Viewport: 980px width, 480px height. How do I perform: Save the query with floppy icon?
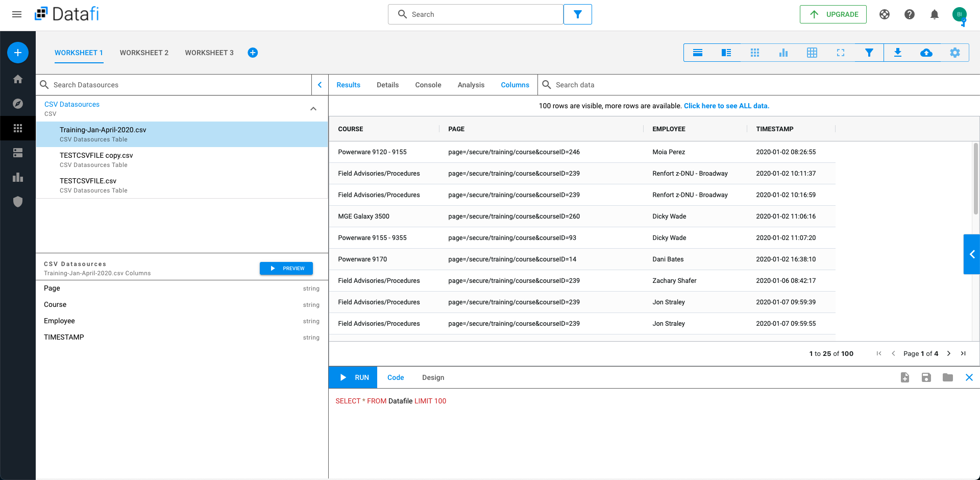click(926, 377)
